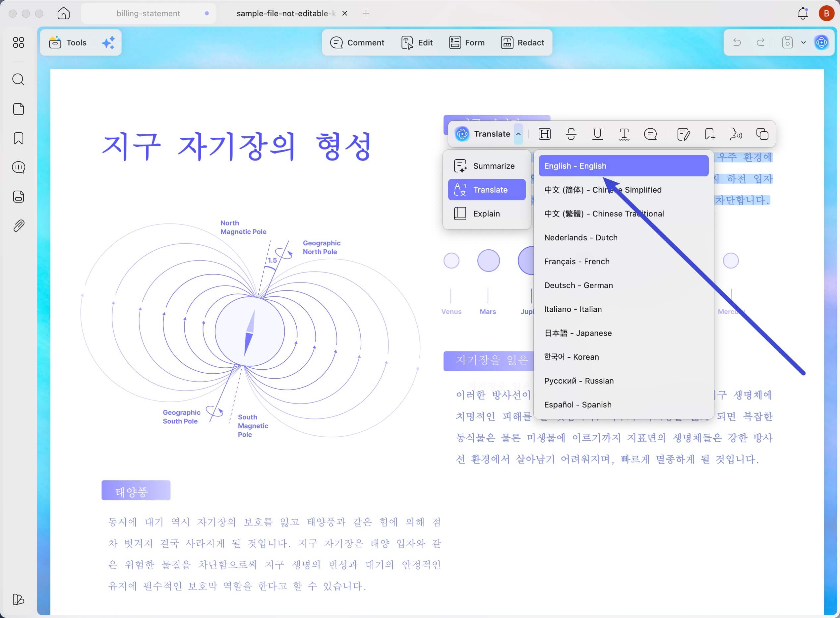Screen dimensions: 840x618
Task: Click the Mars planet label
Action: [488, 312]
